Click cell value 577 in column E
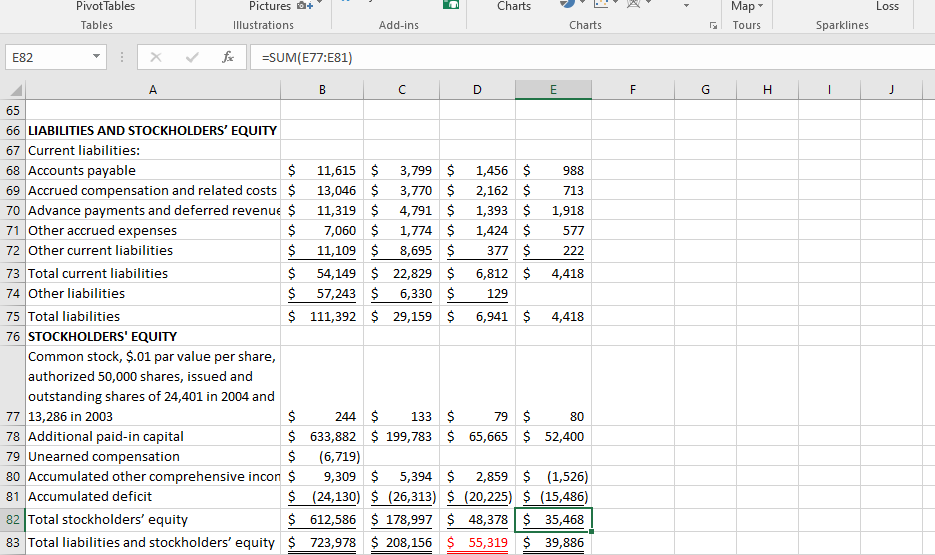This screenshot has height=555, width=935. [x=553, y=230]
